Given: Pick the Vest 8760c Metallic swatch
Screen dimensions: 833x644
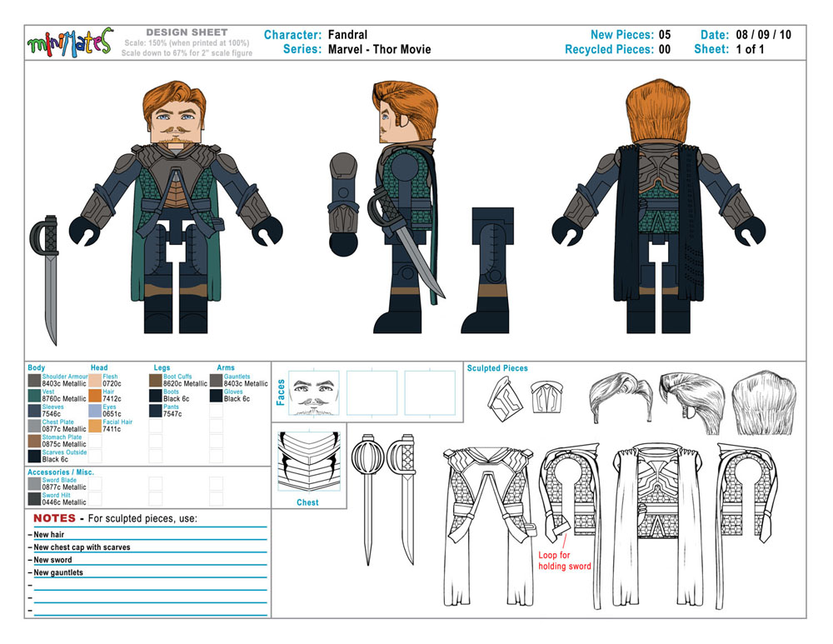Looking at the screenshot, I should (x=34, y=396).
